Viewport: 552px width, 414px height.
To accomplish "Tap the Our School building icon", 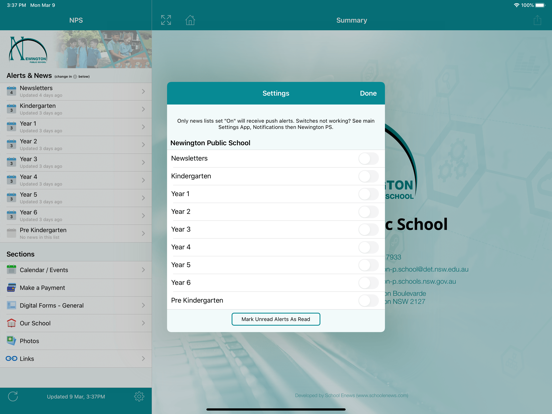I will tap(11, 323).
